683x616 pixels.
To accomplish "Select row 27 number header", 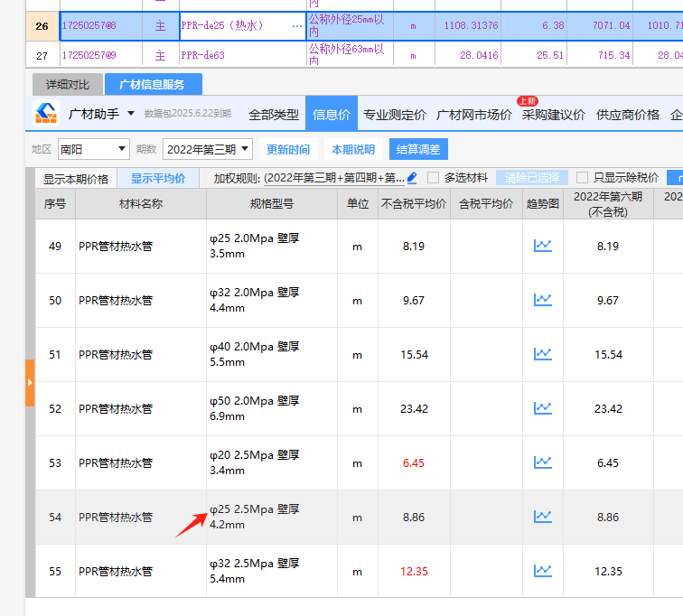I will coord(42,55).
